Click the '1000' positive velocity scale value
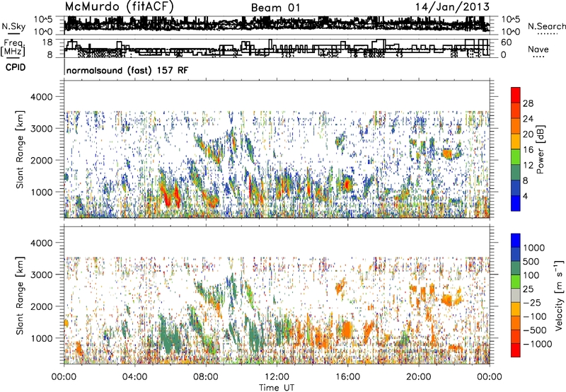The image size is (566, 392). [x=534, y=248]
